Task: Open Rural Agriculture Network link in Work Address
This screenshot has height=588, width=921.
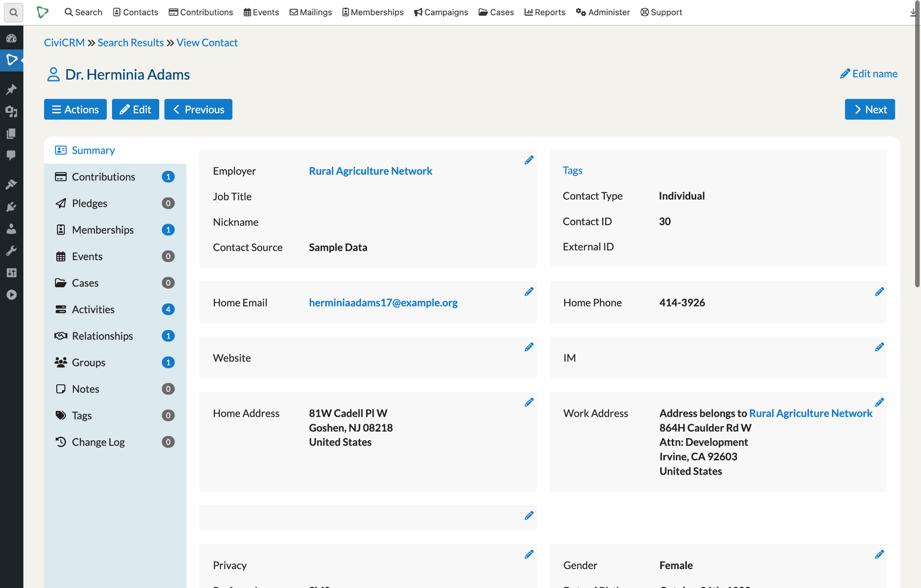Action: click(x=810, y=413)
